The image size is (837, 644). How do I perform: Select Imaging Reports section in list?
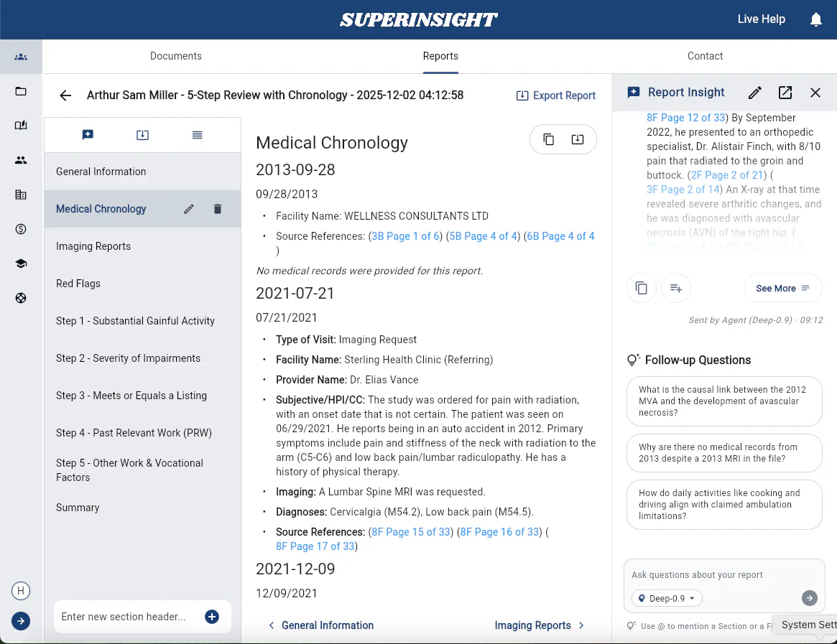point(142,246)
